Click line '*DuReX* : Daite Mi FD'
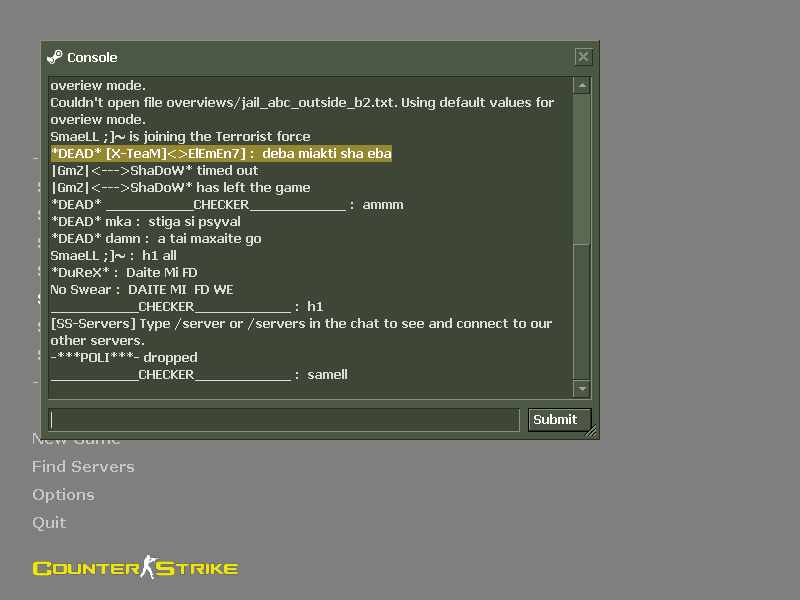This screenshot has width=800, height=600. [124, 272]
